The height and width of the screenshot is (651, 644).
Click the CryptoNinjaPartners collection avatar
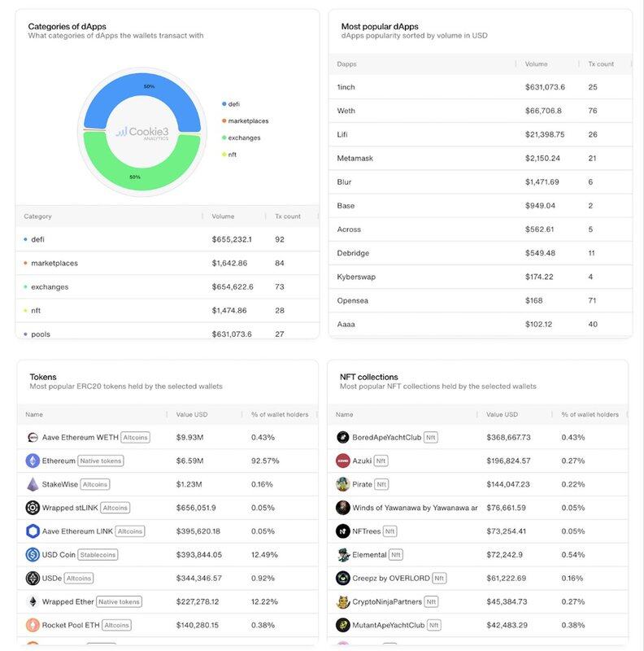click(x=343, y=601)
